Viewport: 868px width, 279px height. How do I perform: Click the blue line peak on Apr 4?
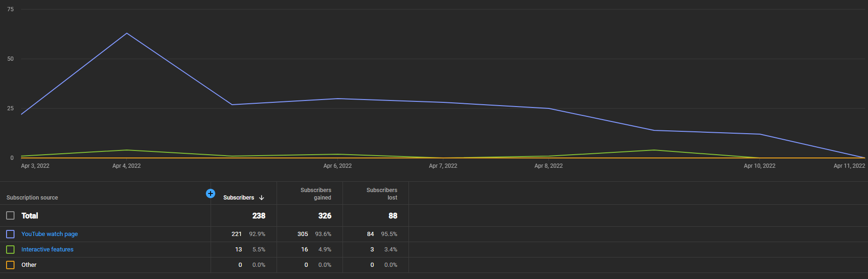click(126, 33)
